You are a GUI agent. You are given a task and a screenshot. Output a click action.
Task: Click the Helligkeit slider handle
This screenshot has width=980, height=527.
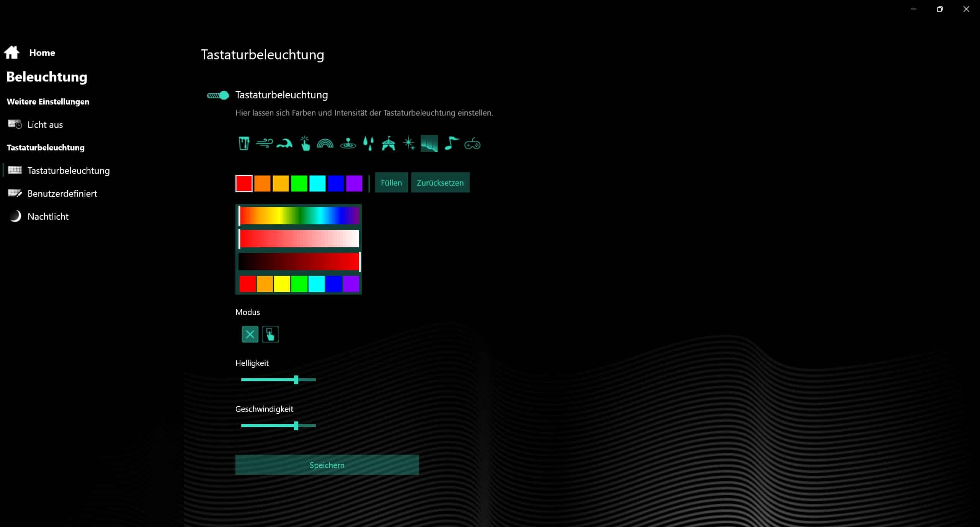point(296,380)
